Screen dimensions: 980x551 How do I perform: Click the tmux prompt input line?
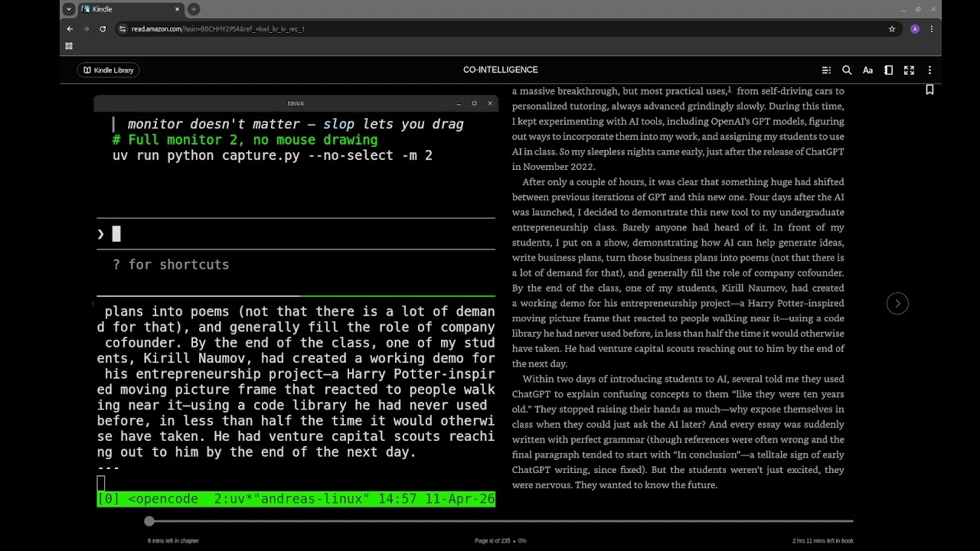pos(296,234)
